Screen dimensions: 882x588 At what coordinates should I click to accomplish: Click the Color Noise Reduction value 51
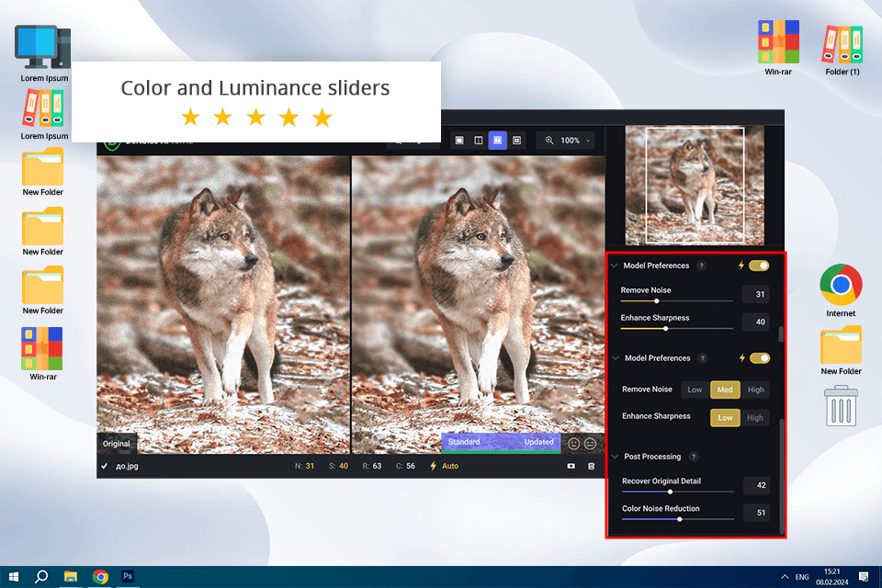point(756,513)
